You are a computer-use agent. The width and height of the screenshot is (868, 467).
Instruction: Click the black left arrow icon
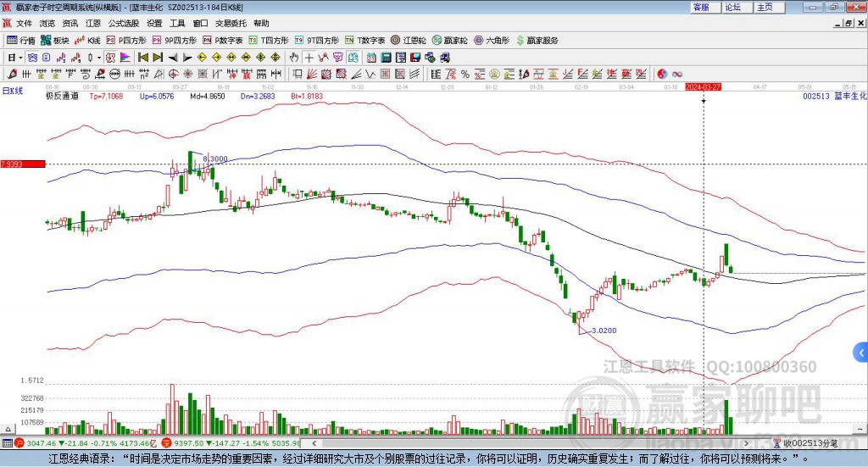tap(173, 58)
